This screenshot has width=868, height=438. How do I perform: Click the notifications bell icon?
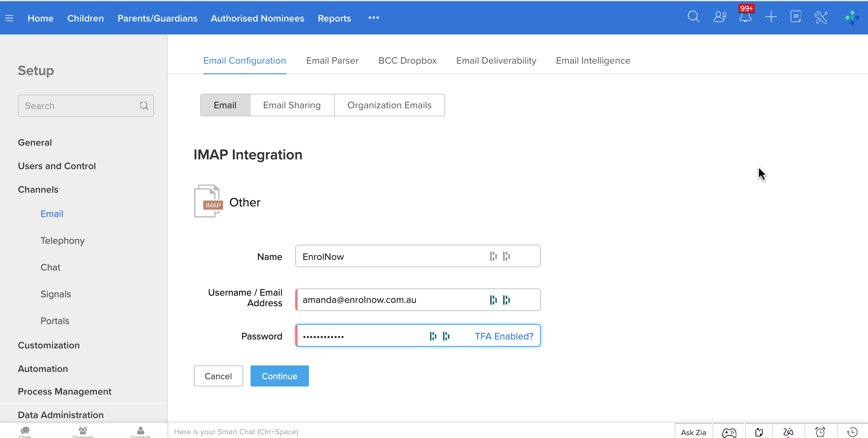pyautogui.click(x=745, y=17)
